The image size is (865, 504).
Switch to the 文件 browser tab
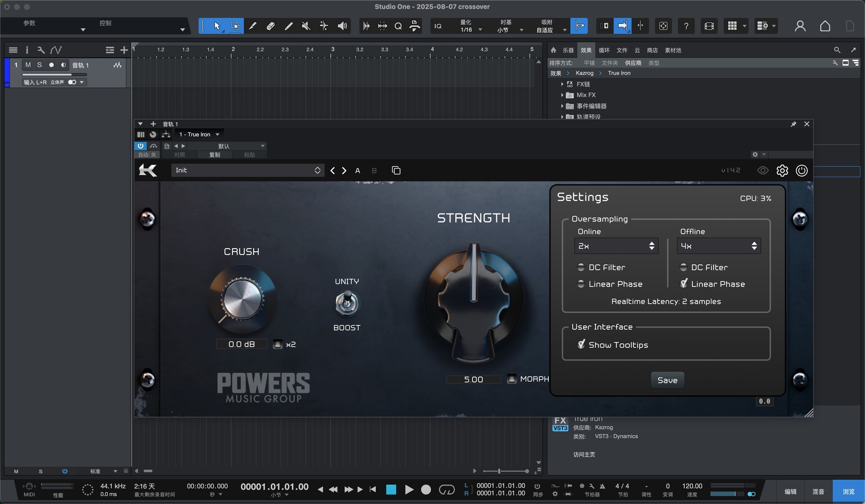(x=622, y=50)
